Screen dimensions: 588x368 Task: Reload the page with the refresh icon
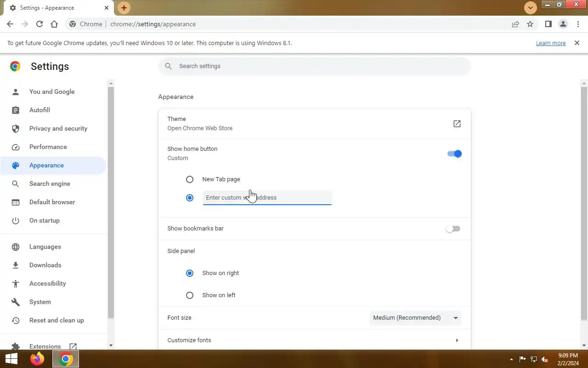tap(40, 24)
